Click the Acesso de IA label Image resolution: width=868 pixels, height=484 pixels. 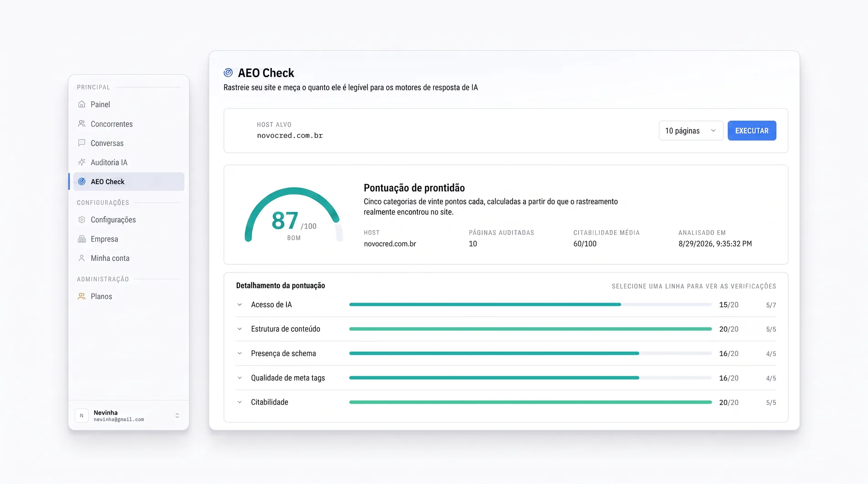click(x=271, y=305)
